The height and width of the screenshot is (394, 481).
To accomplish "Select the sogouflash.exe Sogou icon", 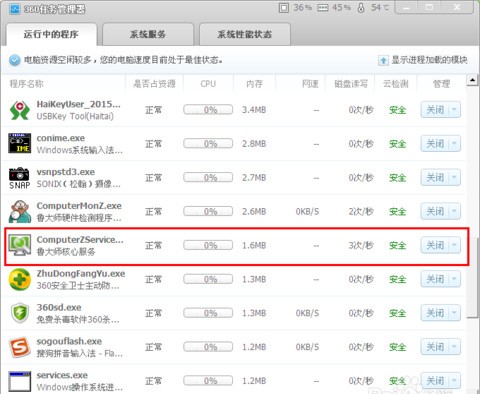I will [20, 347].
